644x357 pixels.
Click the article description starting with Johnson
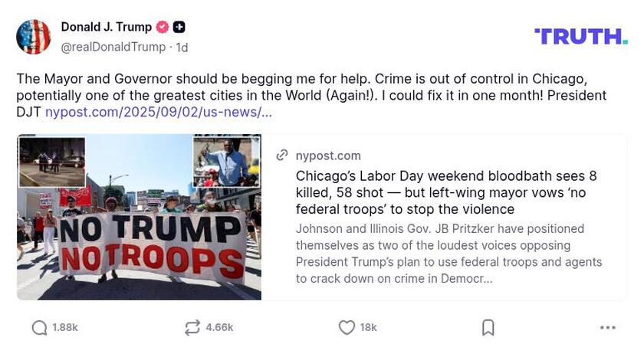449,254
